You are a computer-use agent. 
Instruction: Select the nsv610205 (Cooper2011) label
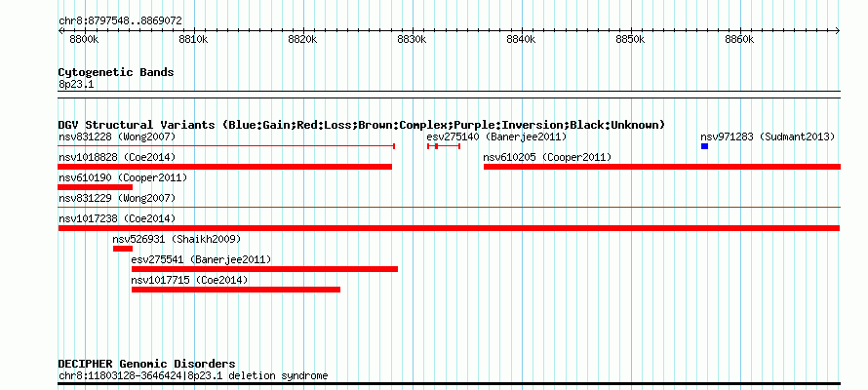point(547,158)
